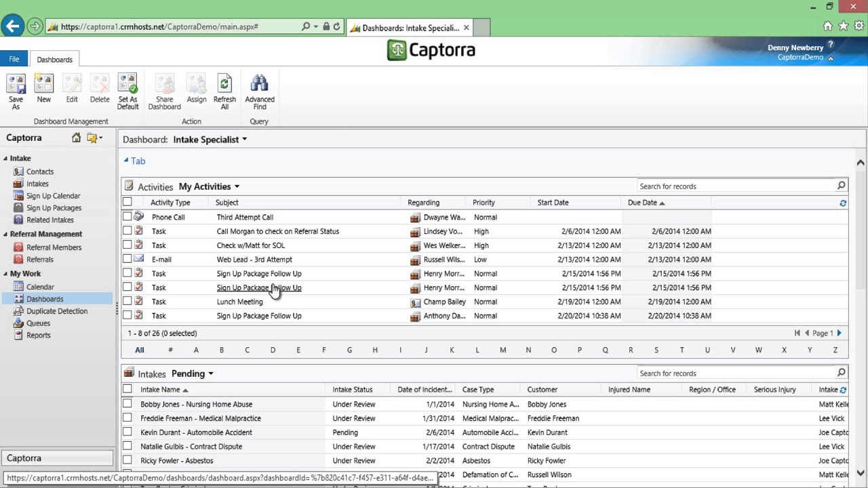Click the Delete ribbon icon
This screenshot has height=488, width=868.
click(100, 89)
